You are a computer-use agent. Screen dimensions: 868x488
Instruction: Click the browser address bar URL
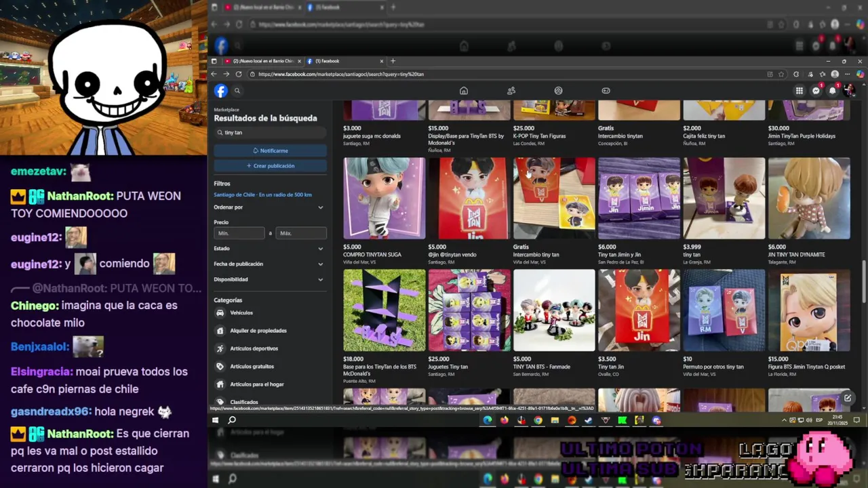(x=341, y=74)
